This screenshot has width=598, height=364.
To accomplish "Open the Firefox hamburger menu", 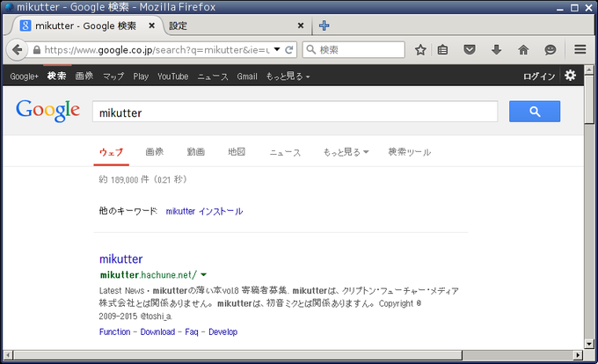I will (x=580, y=49).
